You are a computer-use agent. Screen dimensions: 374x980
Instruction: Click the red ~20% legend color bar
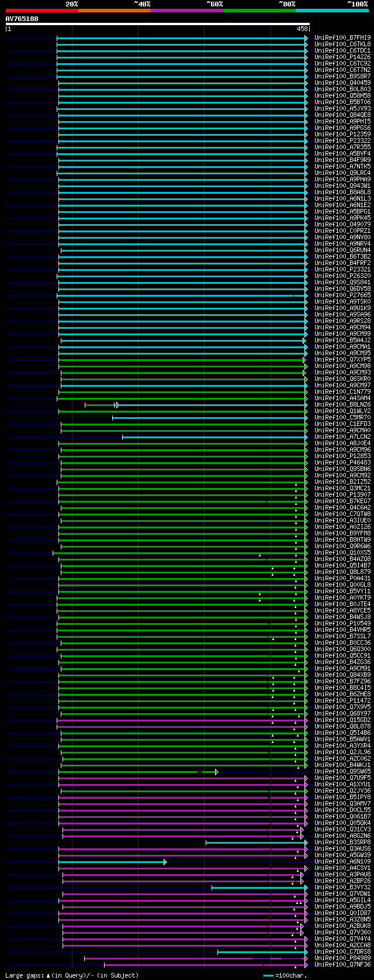coord(42,11)
